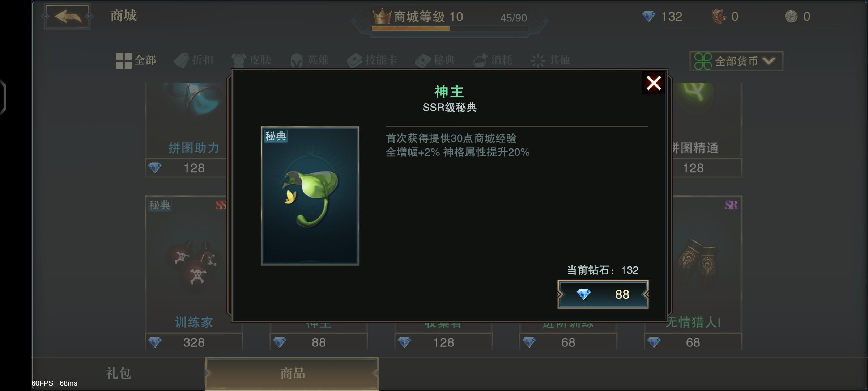
Task: Select the 皮肤 skin filter
Action: click(251, 60)
